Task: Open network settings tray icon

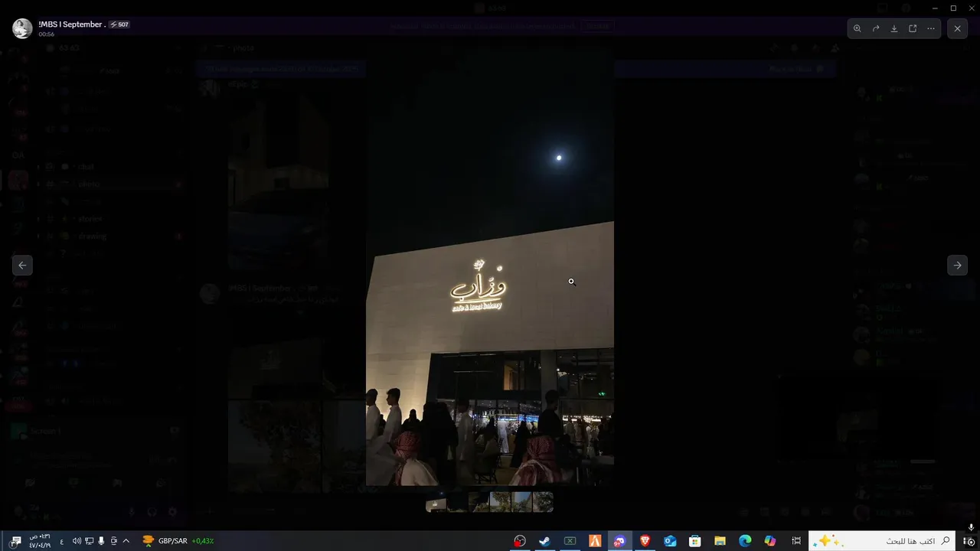Action: point(89,541)
